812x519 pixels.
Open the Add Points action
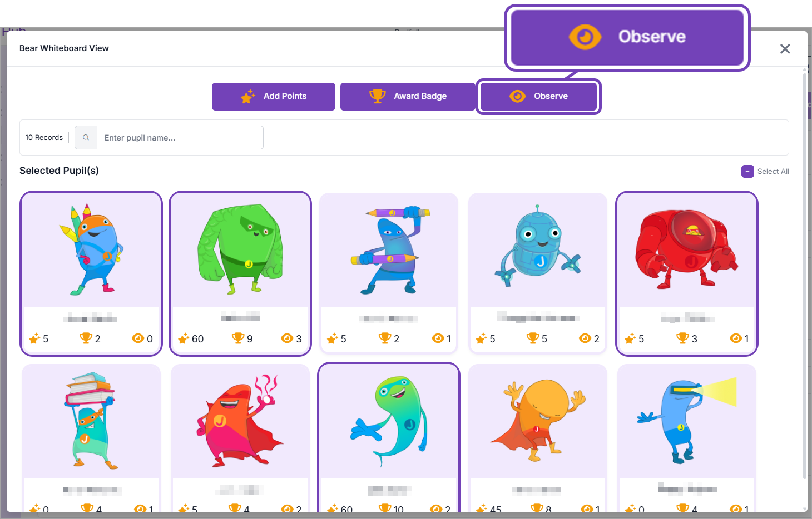274,97
